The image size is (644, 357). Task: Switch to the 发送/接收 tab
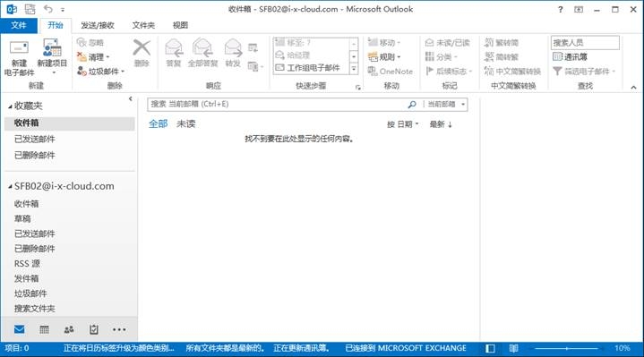[x=98, y=25]
